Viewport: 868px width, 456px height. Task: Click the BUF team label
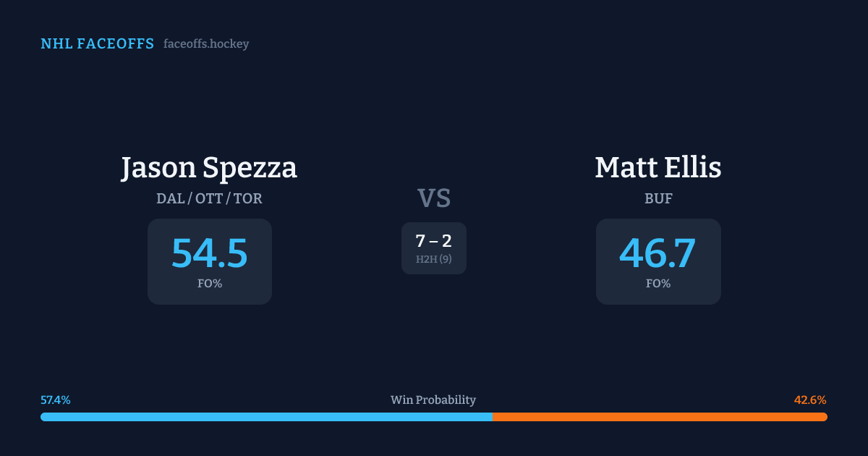tap(658, 198)
